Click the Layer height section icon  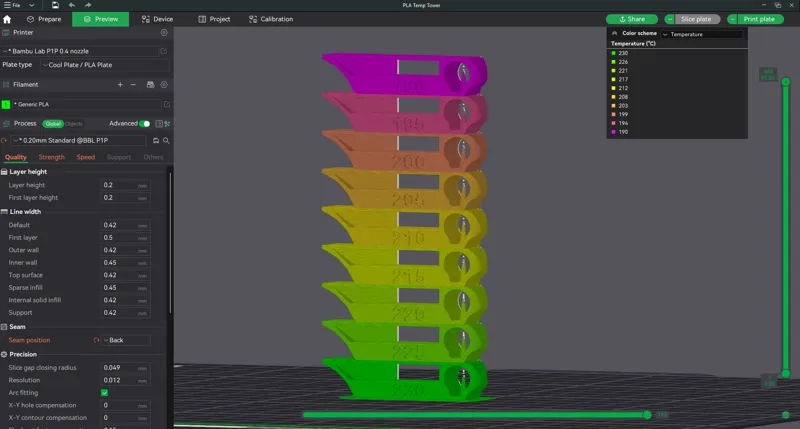coord(4,172)
